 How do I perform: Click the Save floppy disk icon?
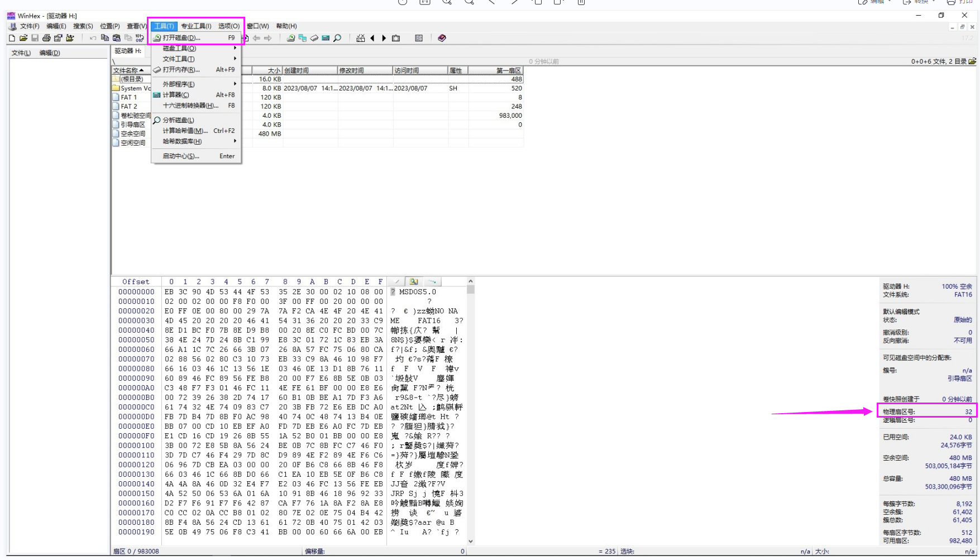[x=35, y=38]
